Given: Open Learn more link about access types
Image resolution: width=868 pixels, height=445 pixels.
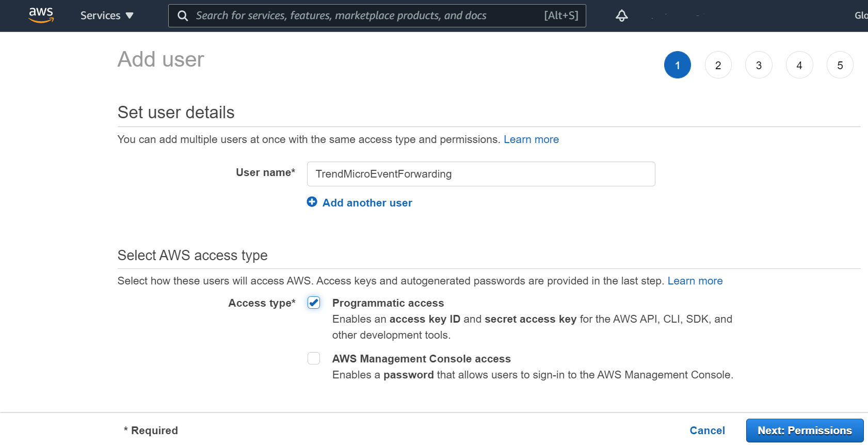Looking at the screenshot, I should pos(695,281).
